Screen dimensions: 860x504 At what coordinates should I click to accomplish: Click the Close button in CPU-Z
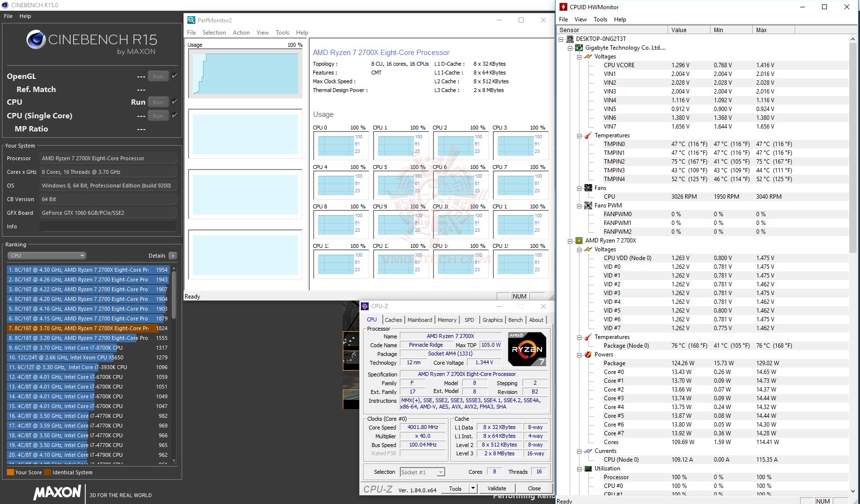[534, 488]
